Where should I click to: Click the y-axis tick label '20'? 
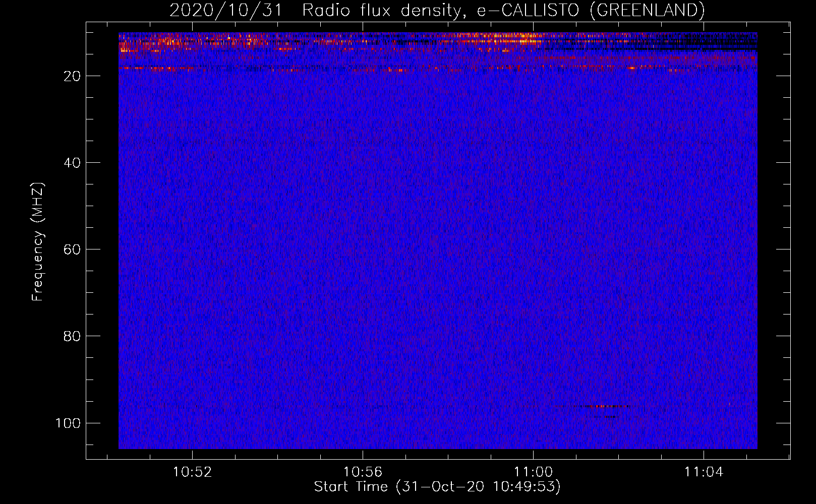(x=72, y=76)
